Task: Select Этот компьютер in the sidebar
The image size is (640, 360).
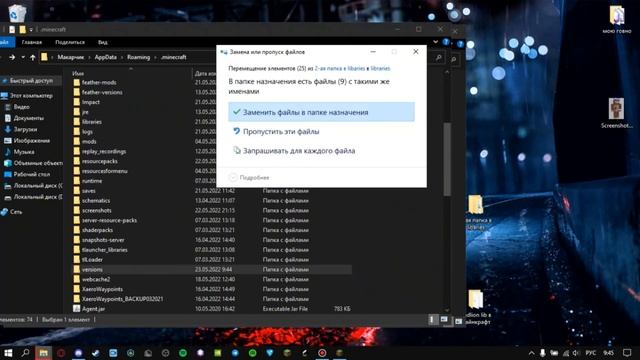Action: coord(27,96)
